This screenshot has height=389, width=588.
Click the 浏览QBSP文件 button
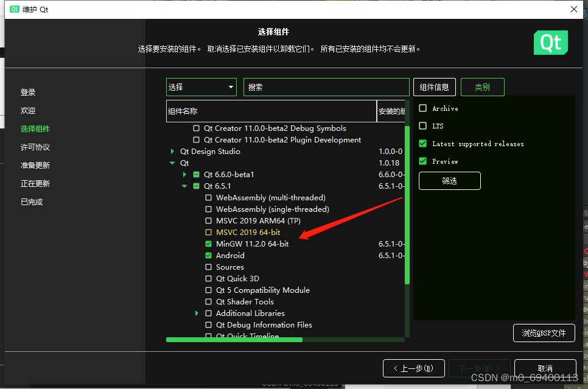(x=544, y=333)
